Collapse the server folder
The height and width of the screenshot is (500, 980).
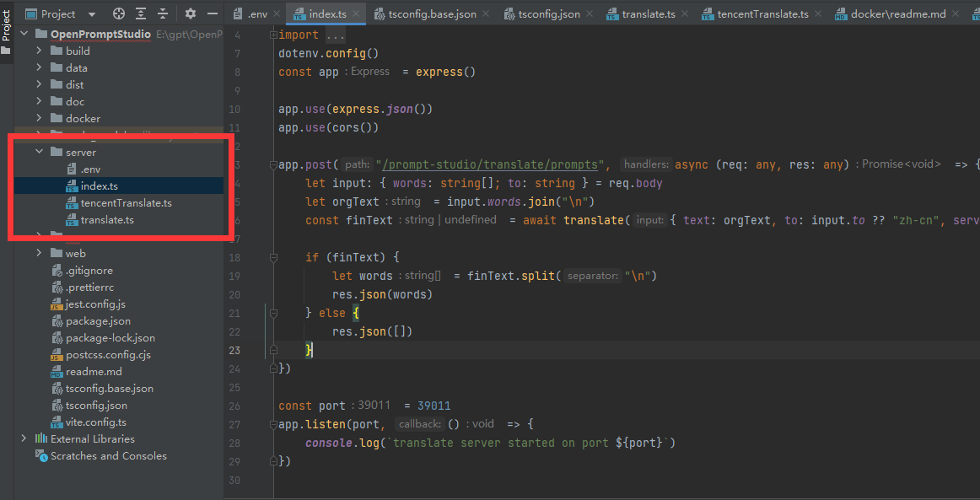click(x=37, y=152)
